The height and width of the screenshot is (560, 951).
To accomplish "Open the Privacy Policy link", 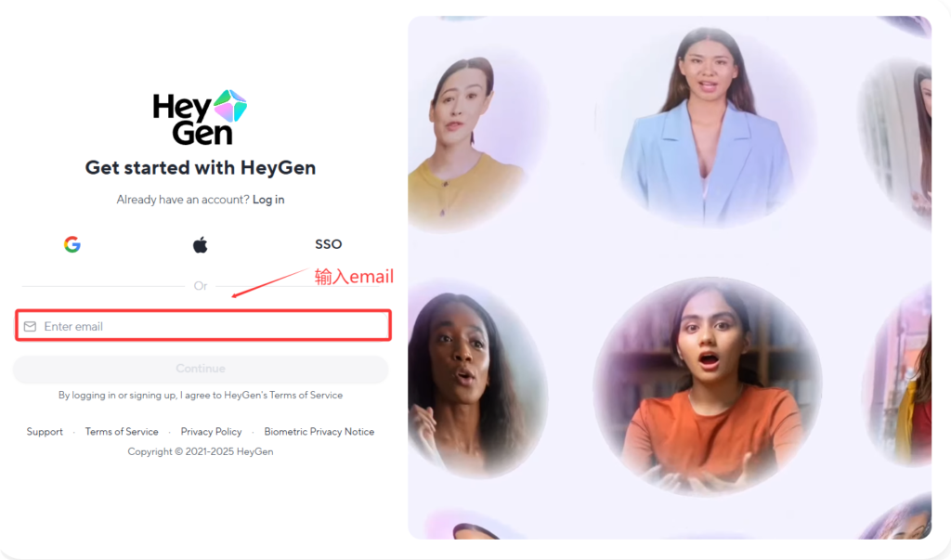I will coord(211,431).
